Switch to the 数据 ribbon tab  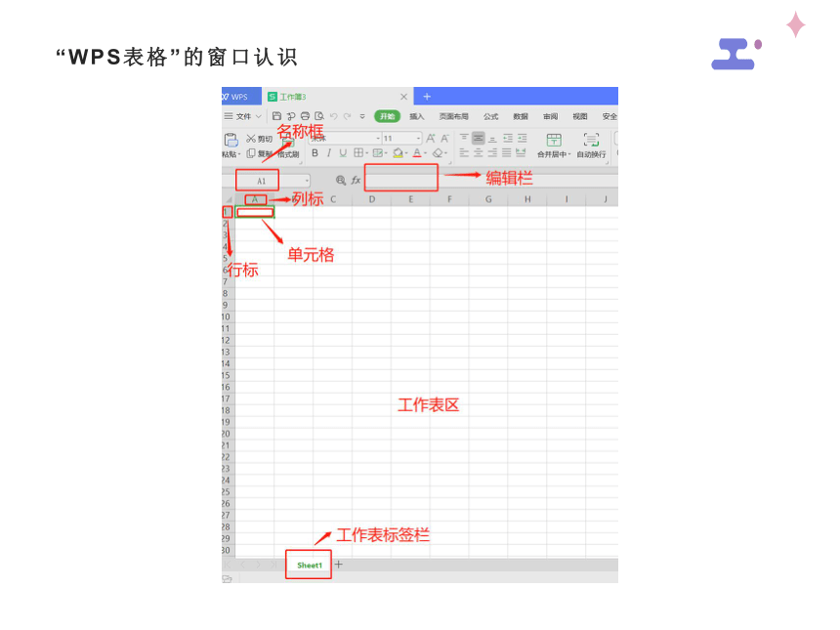[521, 116]
